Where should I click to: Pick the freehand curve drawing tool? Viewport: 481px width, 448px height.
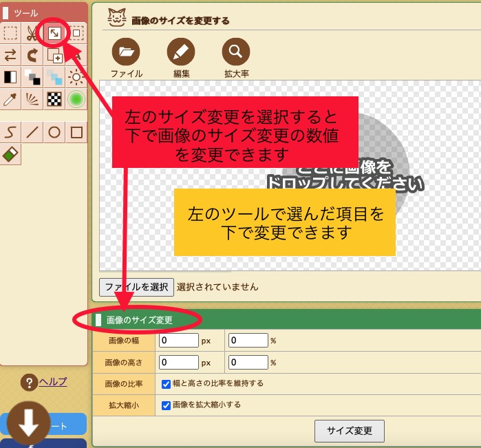[10, 132]
